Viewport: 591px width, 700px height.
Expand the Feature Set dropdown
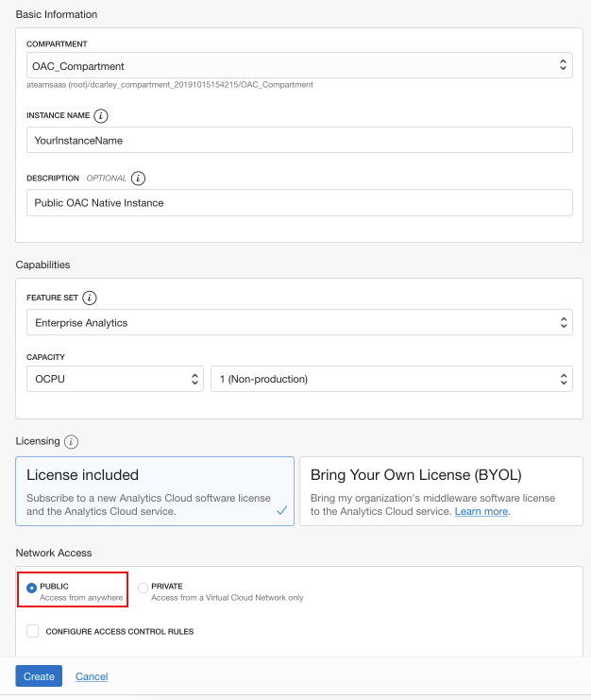click(x=299, y=322)
